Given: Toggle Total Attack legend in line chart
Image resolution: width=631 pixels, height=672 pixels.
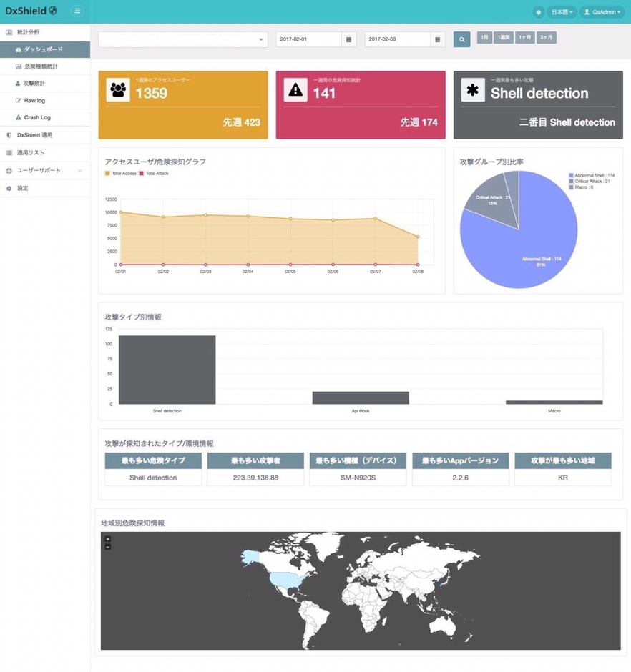Looking at the screenshot, I should [x=154, y=174].
